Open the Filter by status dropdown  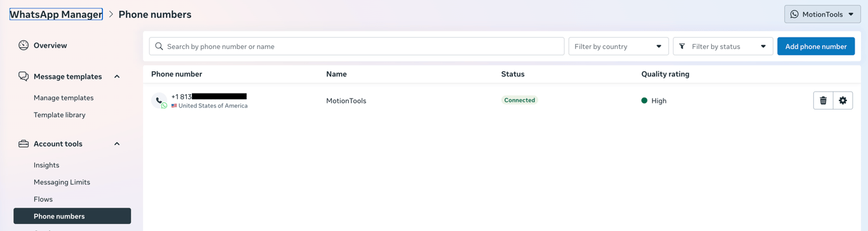723,46
